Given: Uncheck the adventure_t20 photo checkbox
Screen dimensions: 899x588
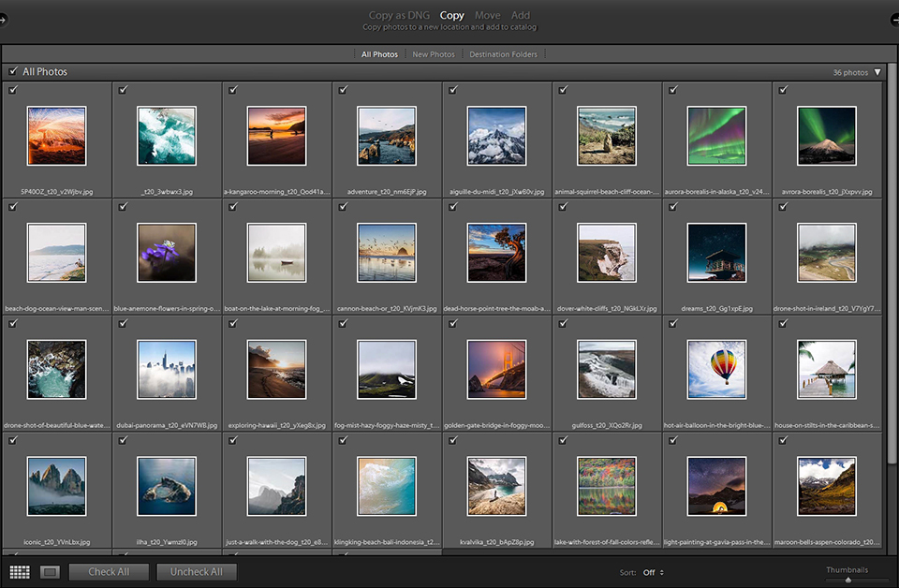Looking at the screenshot, I should pos(343,89).
